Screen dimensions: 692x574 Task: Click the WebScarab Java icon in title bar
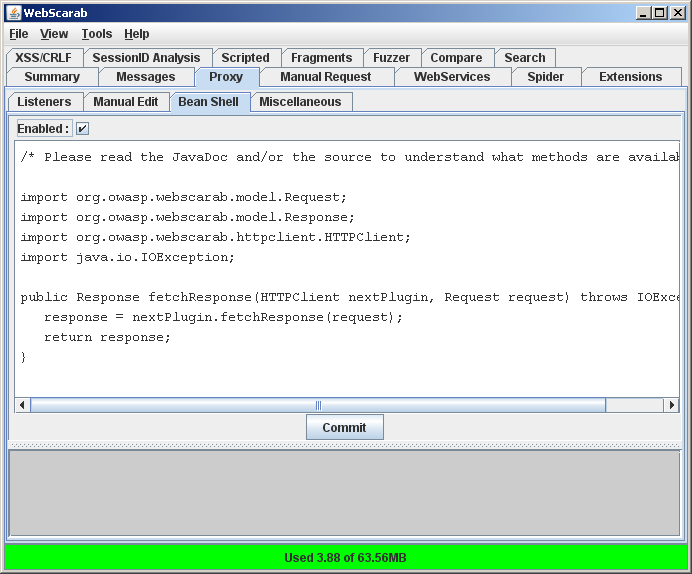pyautogui.click(x=13, y=13)
